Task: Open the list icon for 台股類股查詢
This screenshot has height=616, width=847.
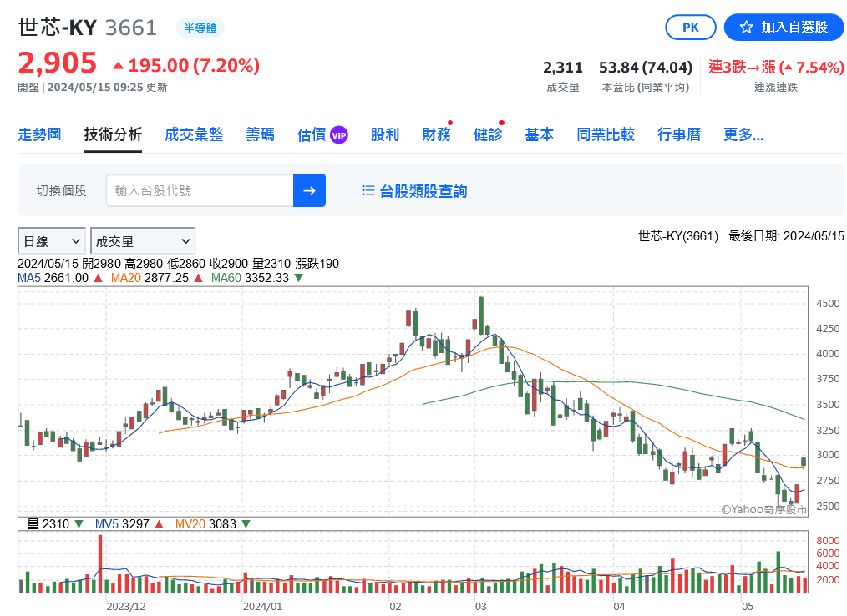Action: tap(368, 190)
